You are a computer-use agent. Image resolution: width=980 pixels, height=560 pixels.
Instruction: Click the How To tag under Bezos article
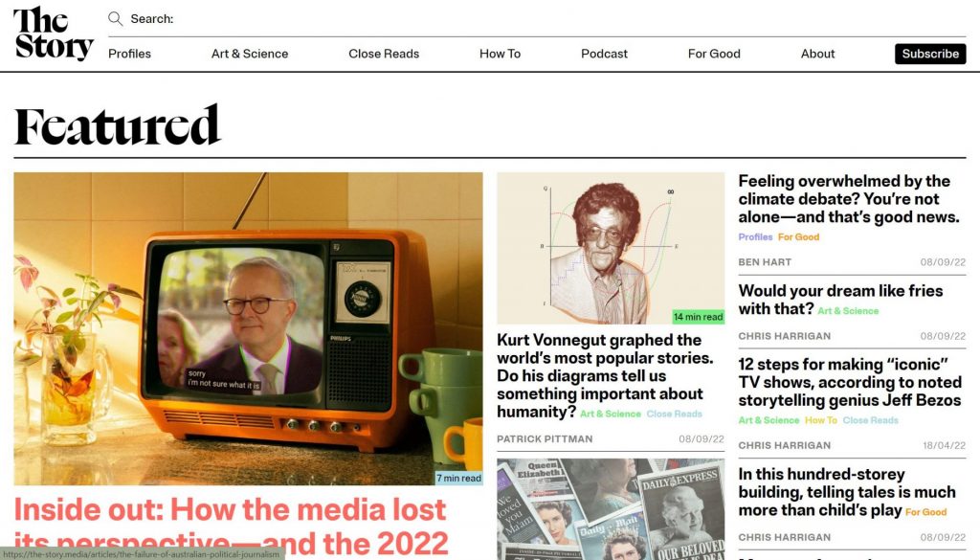point(820,420)
